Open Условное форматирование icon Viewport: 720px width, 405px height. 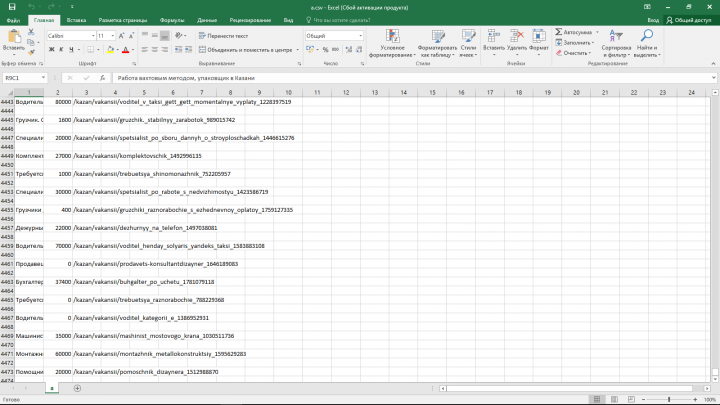point(392,36)
